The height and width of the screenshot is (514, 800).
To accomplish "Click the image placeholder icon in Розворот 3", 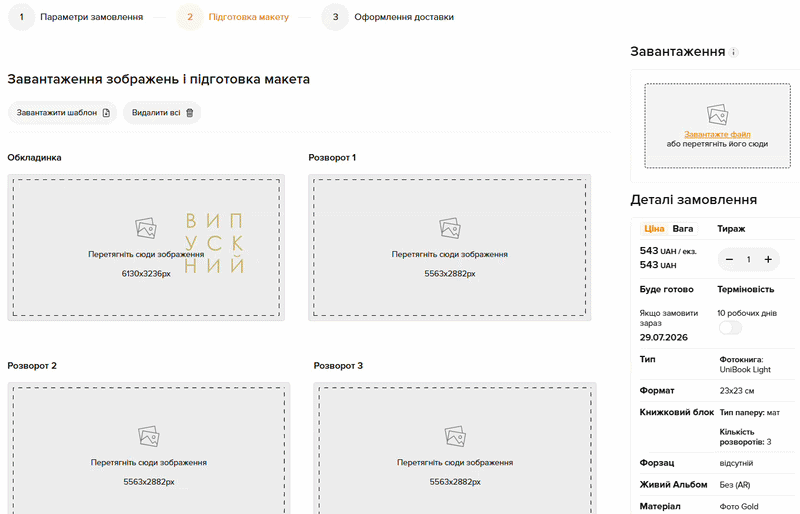I will coord(455,436).
